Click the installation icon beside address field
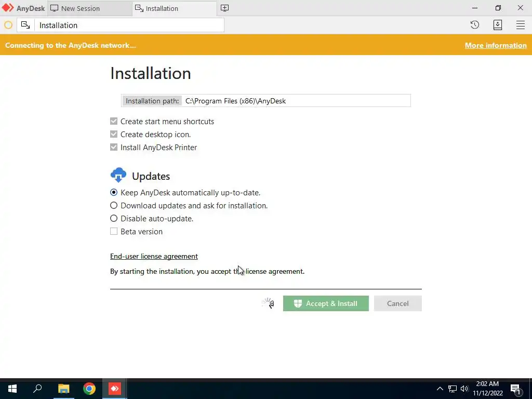532x399 pixels. click(25, 25)
